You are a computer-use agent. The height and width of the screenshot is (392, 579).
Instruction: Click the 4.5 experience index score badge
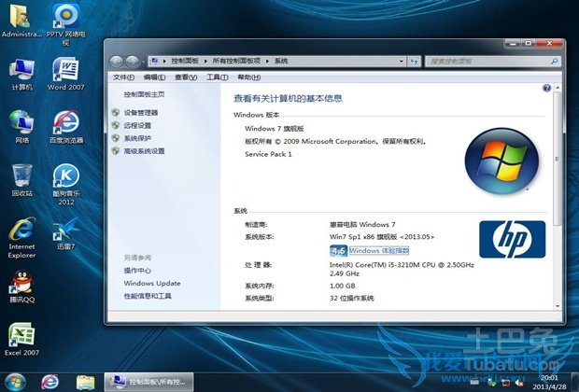click(338, 251)
